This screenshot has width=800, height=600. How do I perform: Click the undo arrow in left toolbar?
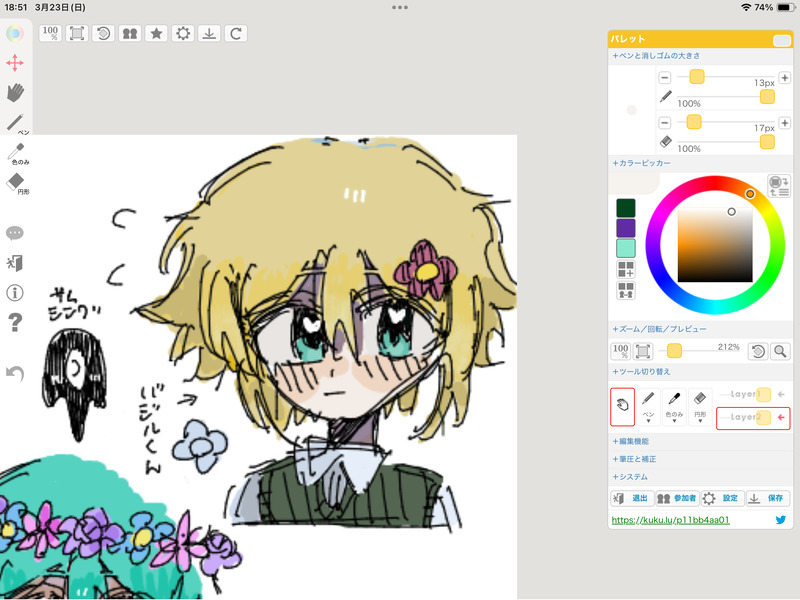click(x=15, y=373)
